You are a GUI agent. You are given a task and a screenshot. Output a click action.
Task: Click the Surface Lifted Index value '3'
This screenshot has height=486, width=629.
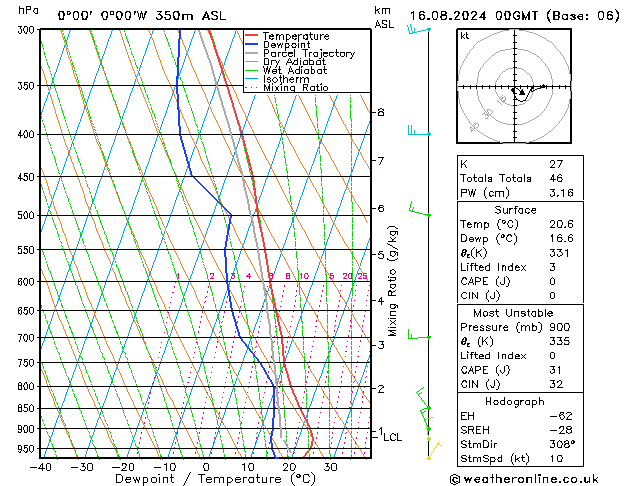coord(552,267)
